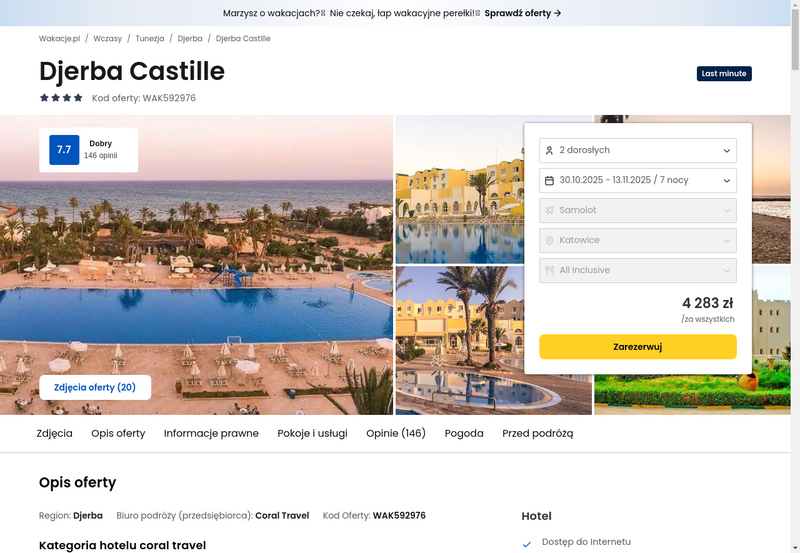Image resolution: width=800 pixels, height=553 pixels.
Task: Open the two-palm-trees pool photo thumbnail
Action: tap(460, 340)
